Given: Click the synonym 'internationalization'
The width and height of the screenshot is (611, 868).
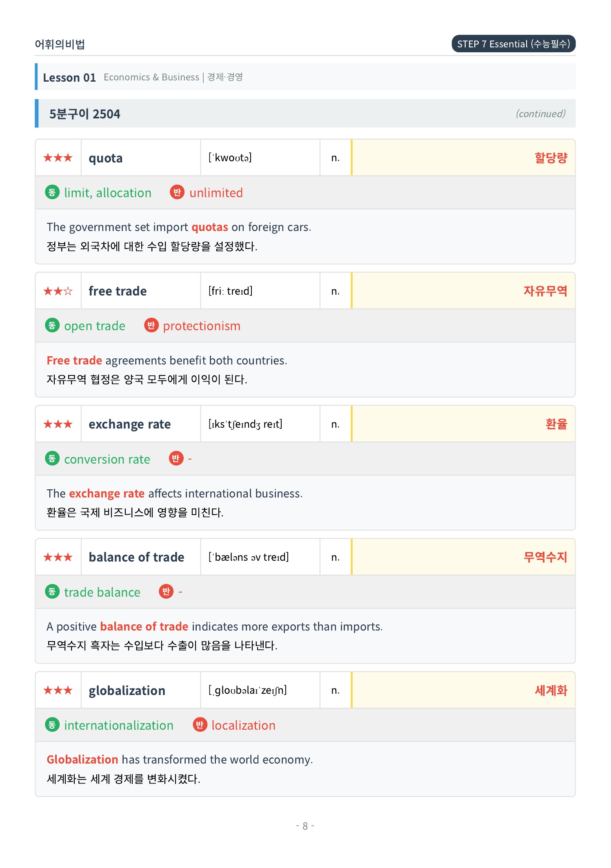Looking at the screenshot, I should [119, 725].
